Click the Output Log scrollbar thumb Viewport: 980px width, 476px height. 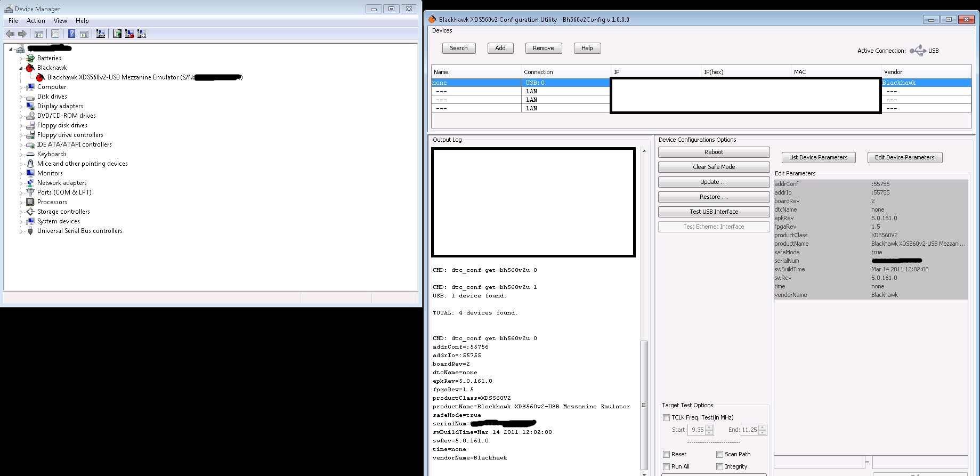pos(644,405)
